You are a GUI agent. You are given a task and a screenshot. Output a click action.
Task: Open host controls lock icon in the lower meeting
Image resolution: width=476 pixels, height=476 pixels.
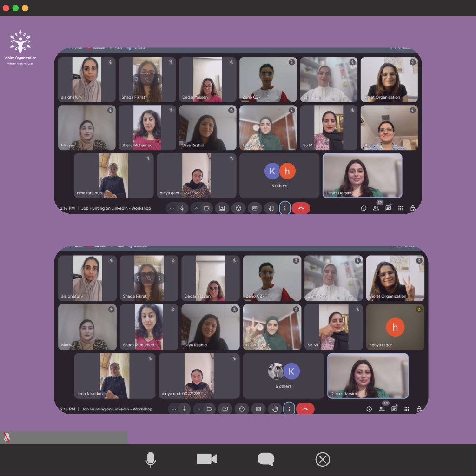[419, 409]
